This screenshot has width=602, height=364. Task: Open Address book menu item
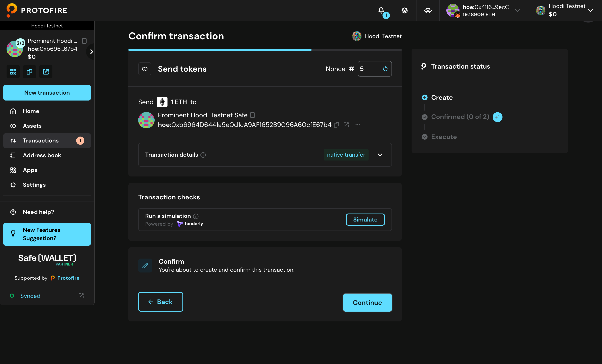pyautogui.click(x=42, y=155)
